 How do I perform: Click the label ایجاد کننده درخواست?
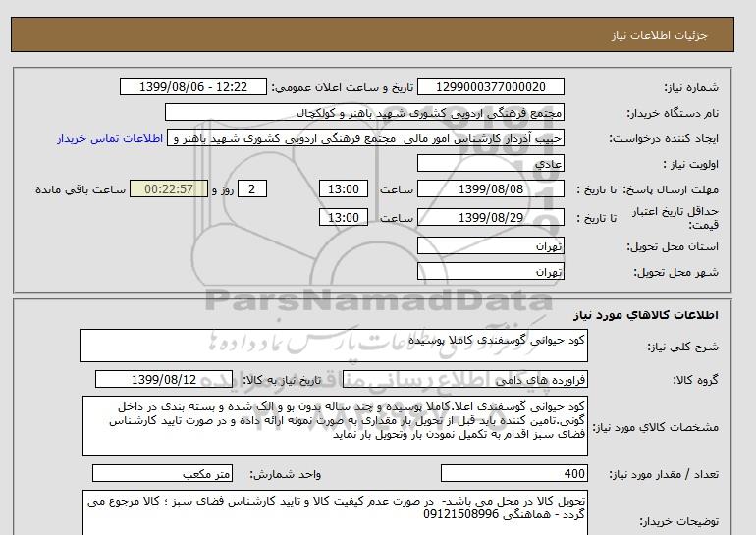tap(664, 138)
